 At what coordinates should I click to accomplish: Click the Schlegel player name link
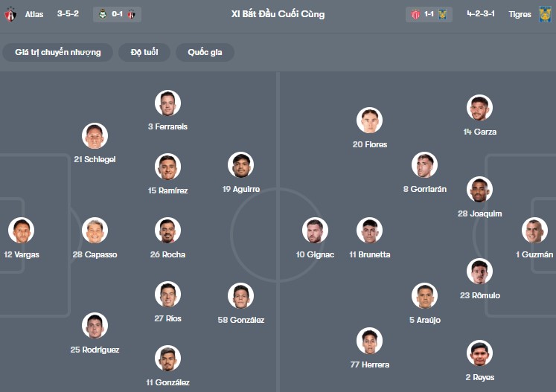coord(95,159)
